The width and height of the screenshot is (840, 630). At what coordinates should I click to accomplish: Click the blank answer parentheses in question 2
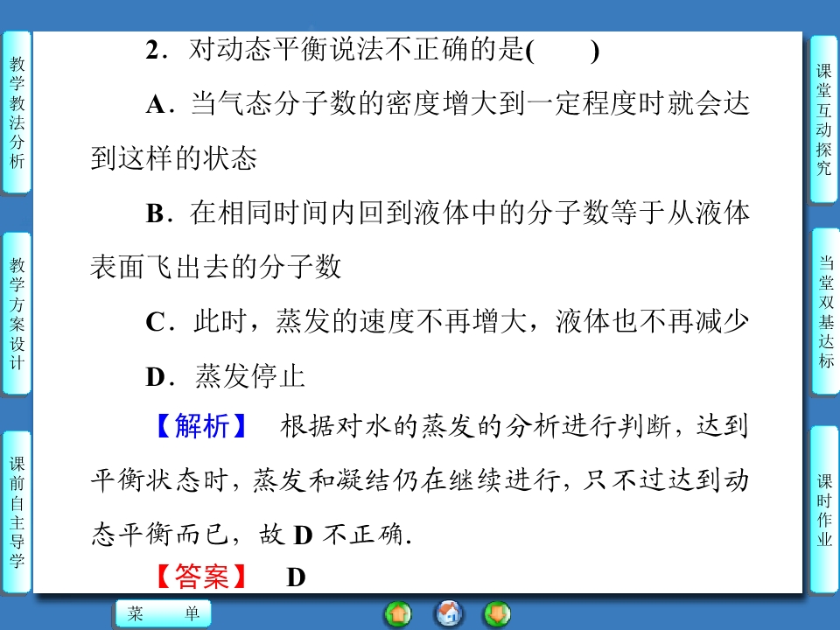click(x=563, y=52)
